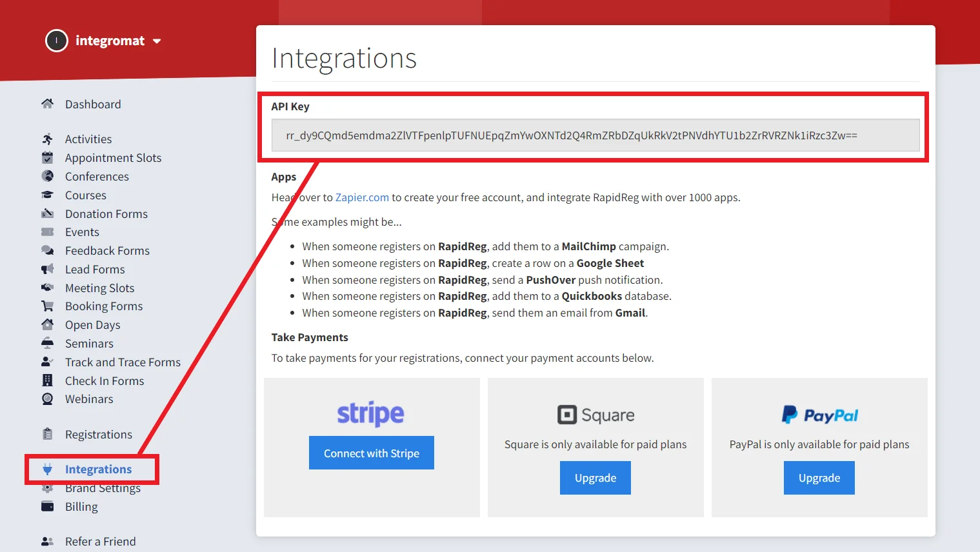
Task: Click the Apps section heading
Action: click(284, 177)
